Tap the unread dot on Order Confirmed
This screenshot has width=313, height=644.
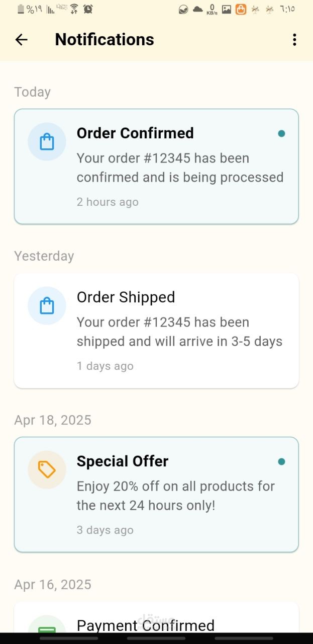click(281, 134)
